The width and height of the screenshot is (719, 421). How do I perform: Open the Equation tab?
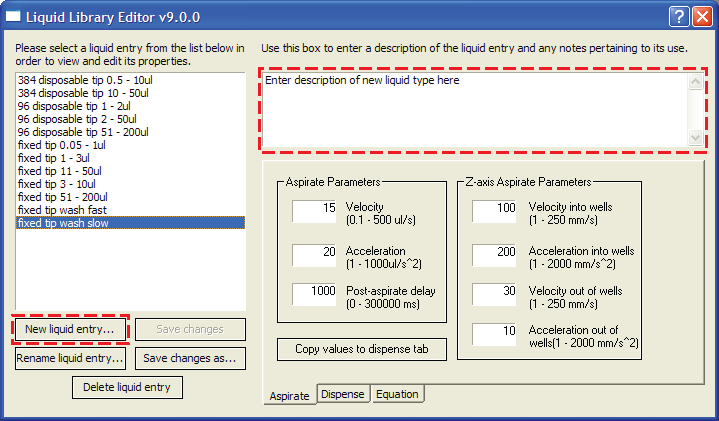397,395
